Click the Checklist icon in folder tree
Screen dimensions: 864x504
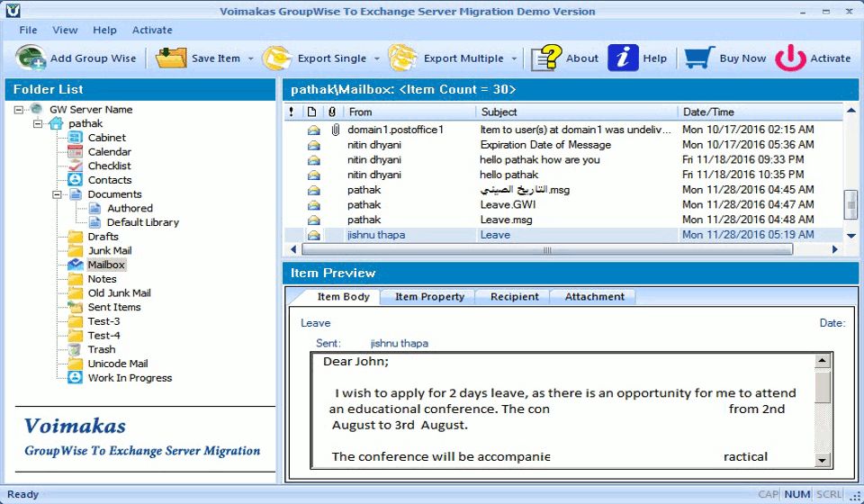(x=75, y=166)
